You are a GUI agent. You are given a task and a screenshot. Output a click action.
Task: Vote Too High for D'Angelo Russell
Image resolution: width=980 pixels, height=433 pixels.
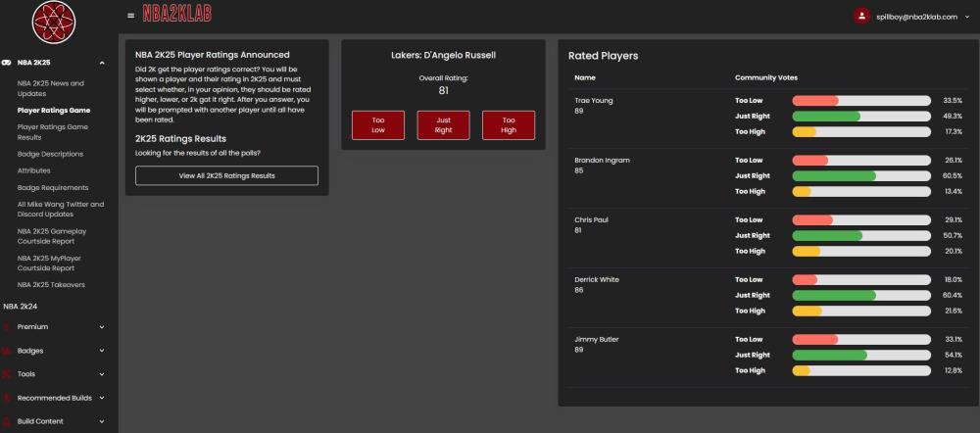click(x=509, y=124)
